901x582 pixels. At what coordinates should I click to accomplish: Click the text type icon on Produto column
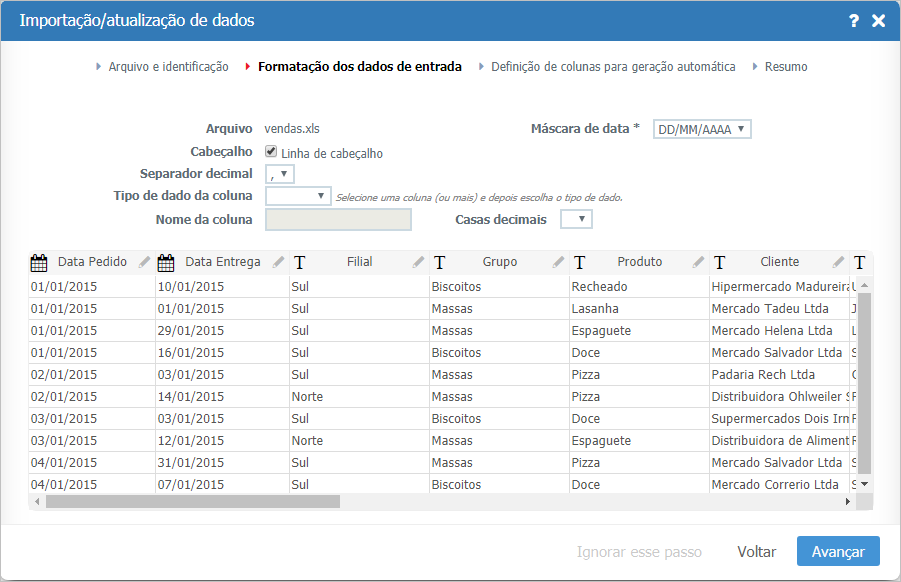pos(578,261)
